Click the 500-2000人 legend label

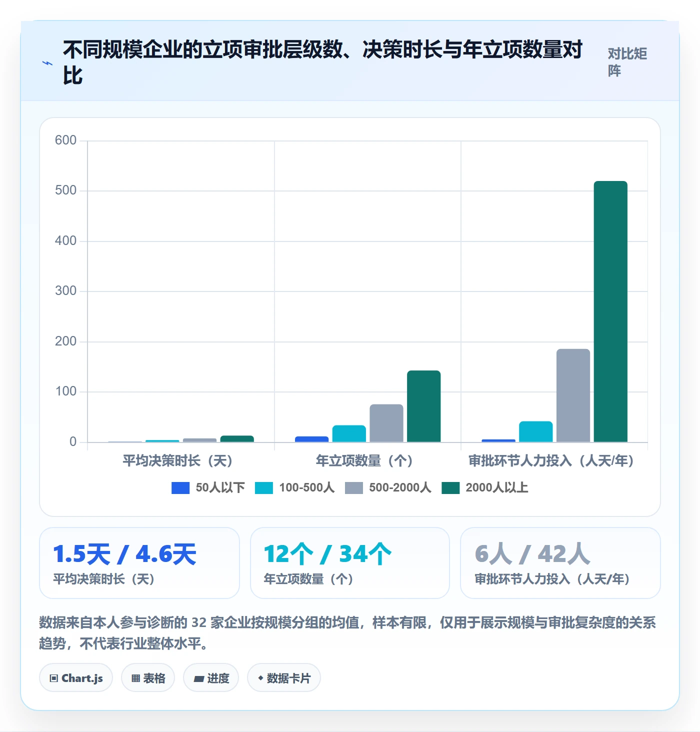click(400, 488)
